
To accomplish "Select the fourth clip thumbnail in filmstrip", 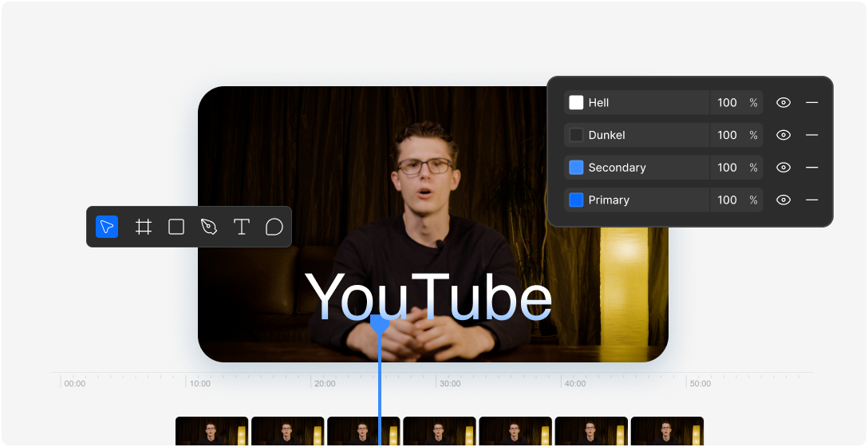I will pos(440,431).
